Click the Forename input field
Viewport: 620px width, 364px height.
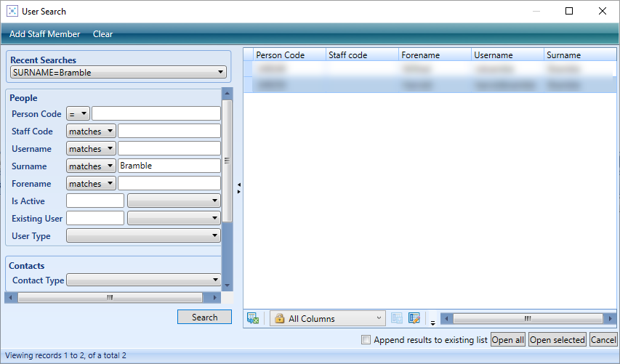tap(169, 183)
